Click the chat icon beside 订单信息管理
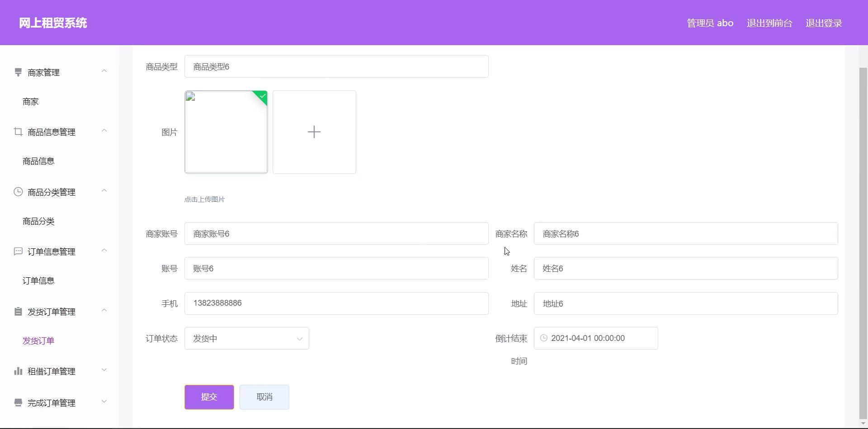 point(18,252)
